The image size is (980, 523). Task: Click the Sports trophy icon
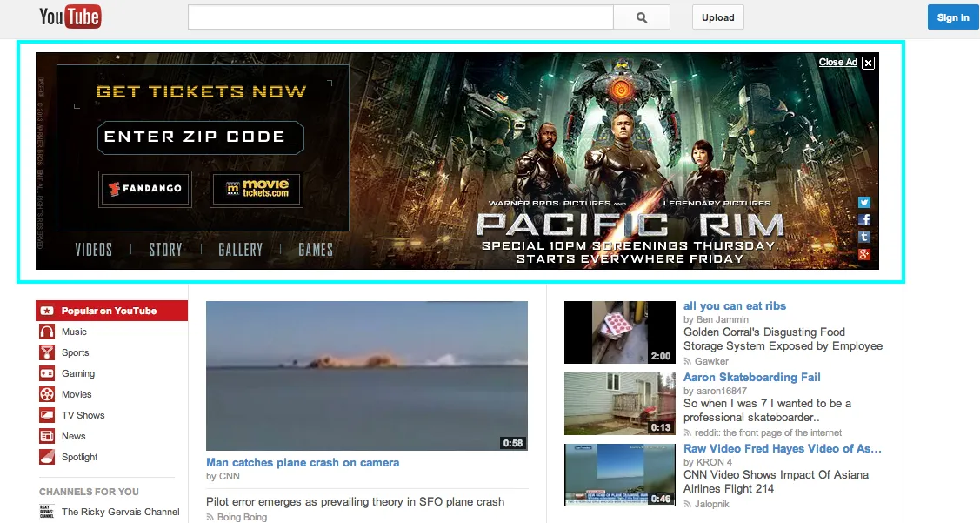coord(47,352)
